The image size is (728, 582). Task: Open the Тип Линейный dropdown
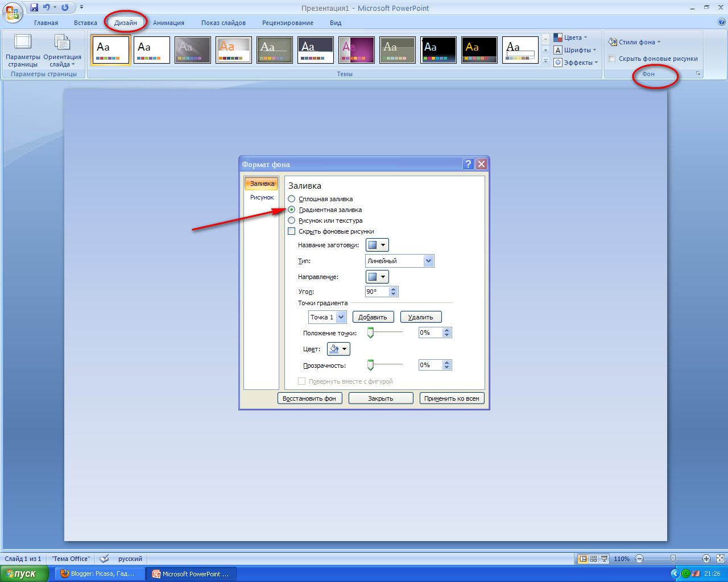(400, 261)
